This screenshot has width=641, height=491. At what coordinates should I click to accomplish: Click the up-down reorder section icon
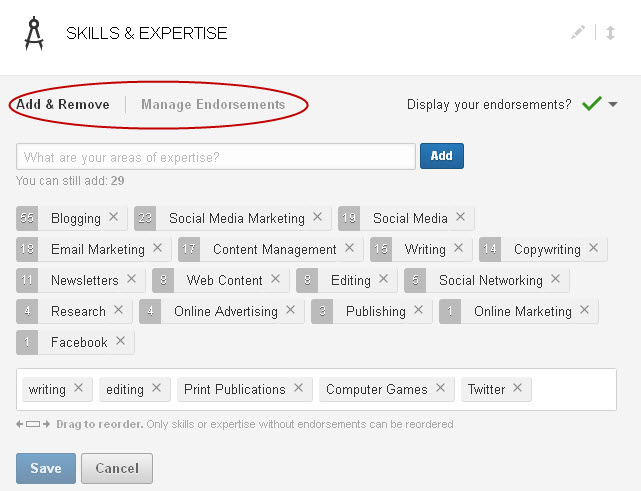click(x=610, y=33)
